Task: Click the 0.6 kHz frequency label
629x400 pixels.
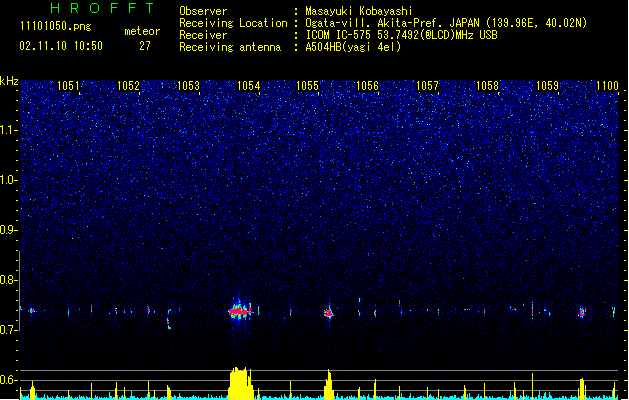Action: click(x=8, y=380)
